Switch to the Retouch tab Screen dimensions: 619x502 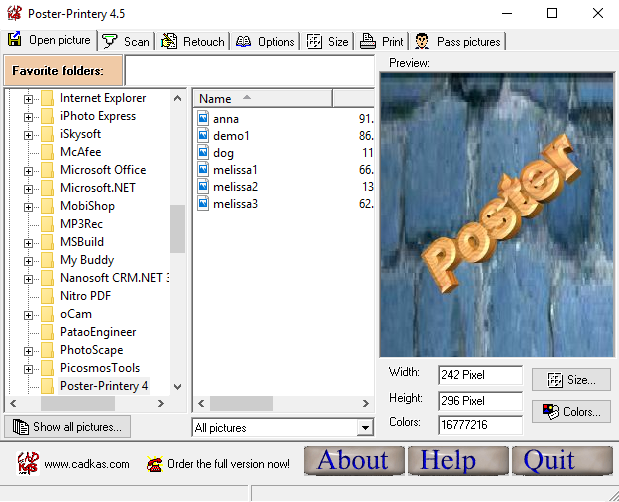click(x=193, y=41)
